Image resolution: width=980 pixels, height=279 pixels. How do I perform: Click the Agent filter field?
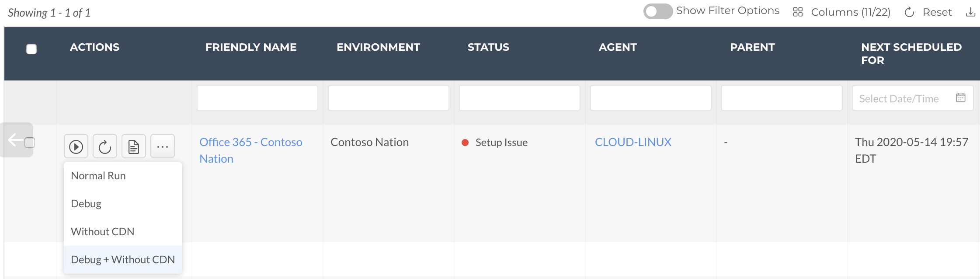[x=651, y=98]
